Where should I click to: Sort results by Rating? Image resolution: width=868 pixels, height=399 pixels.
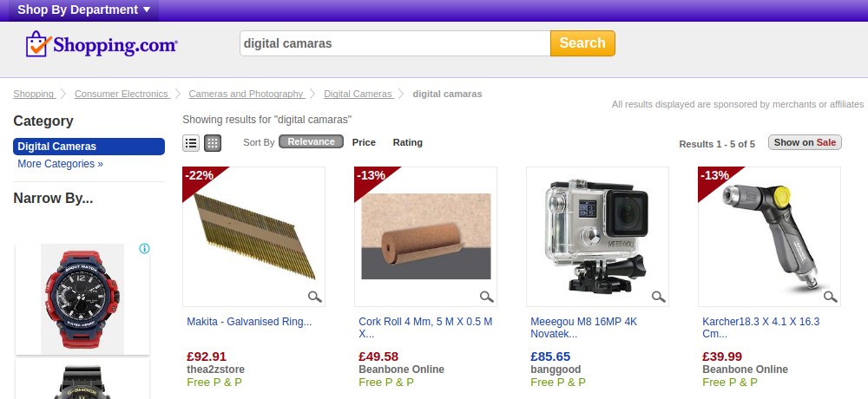407,142
